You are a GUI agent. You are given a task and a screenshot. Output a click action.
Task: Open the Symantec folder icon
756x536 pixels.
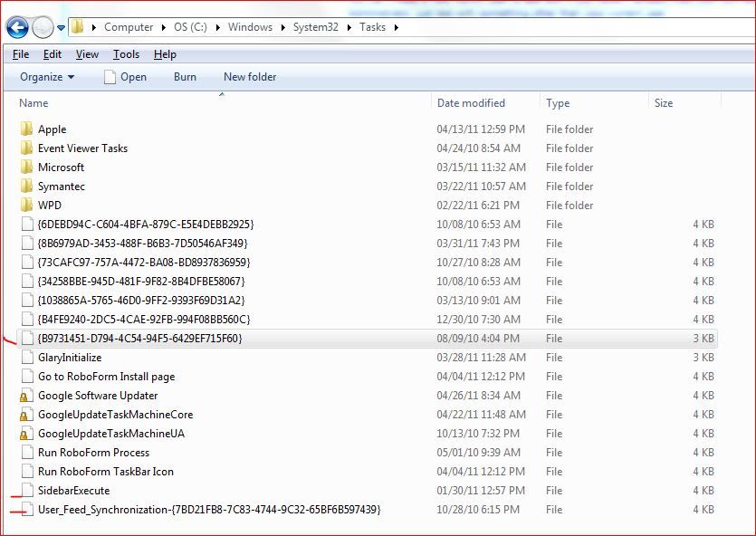coord(28,186)
